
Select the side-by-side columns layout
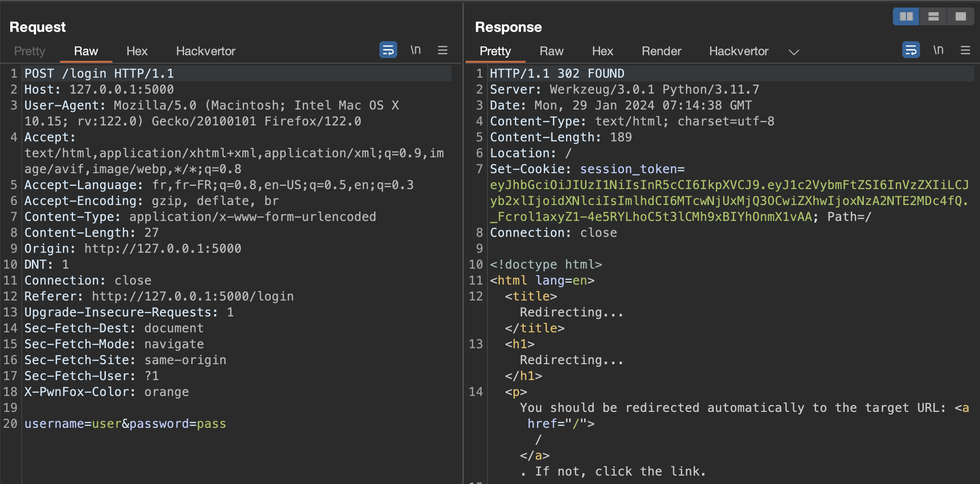906,16
